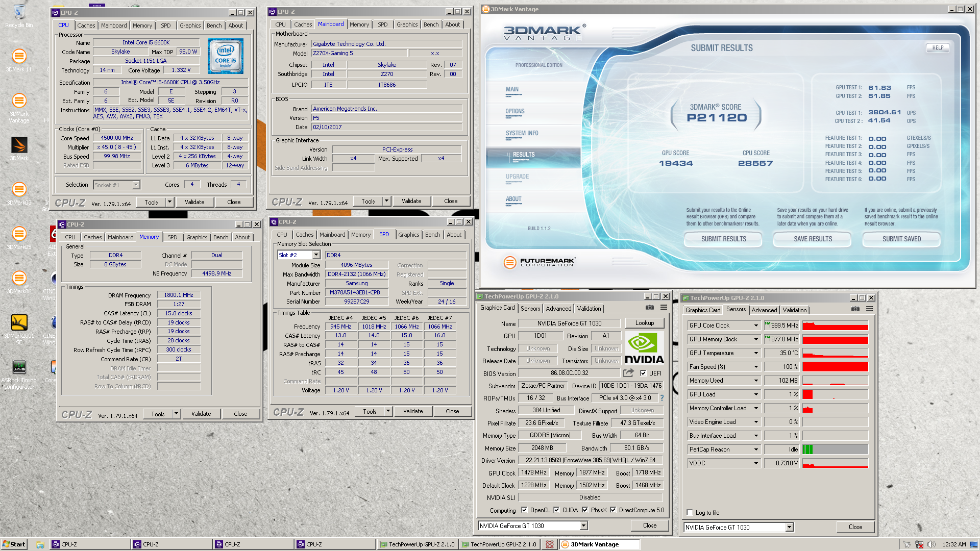Viewport: 980px width, 551px height.
Task: Click Validate in CPU-Z SPD window
Action: pos(413,411)
